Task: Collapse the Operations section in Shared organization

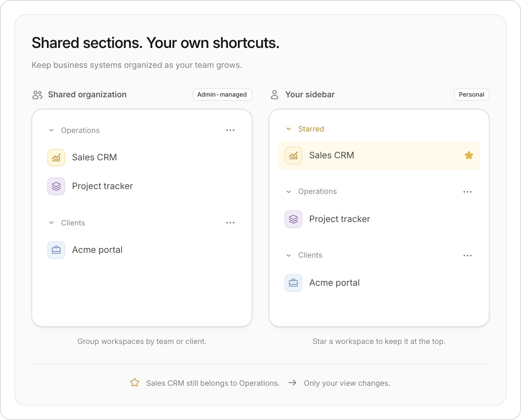Action: pyautogui.click(x=51, y=130)
